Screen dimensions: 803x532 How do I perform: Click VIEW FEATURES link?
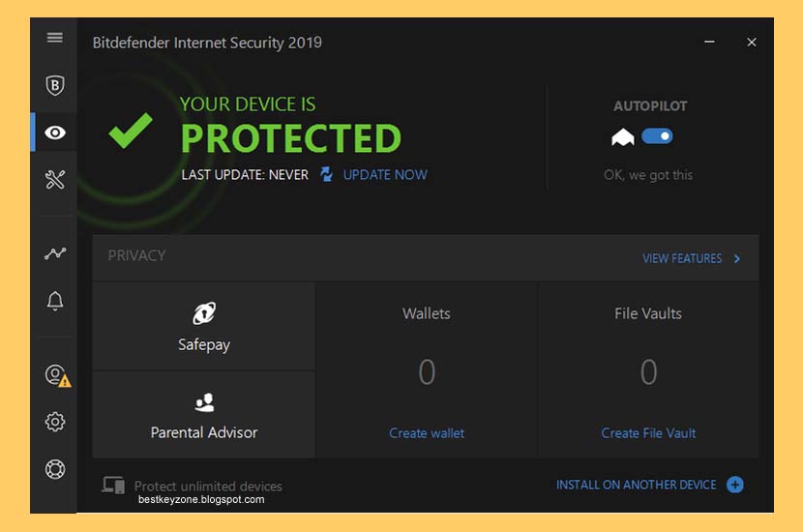(x=682, y=258)
